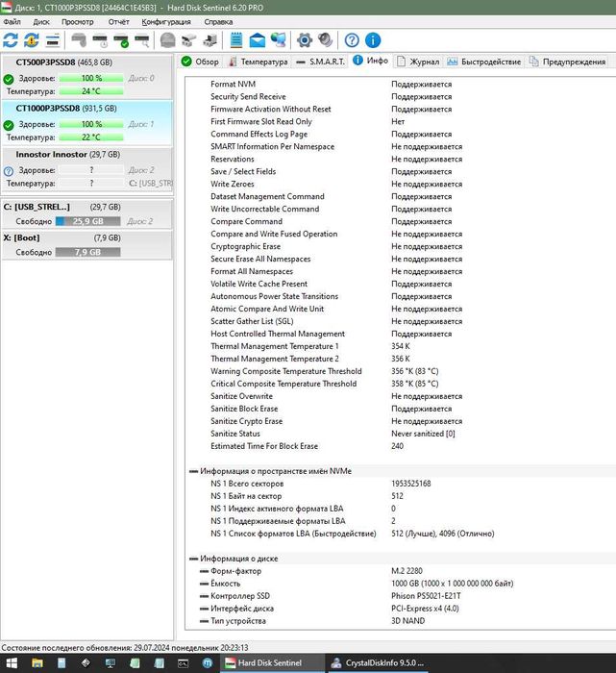
Task: Open the Конфигурация menu
Action: (x=166, y=22)
